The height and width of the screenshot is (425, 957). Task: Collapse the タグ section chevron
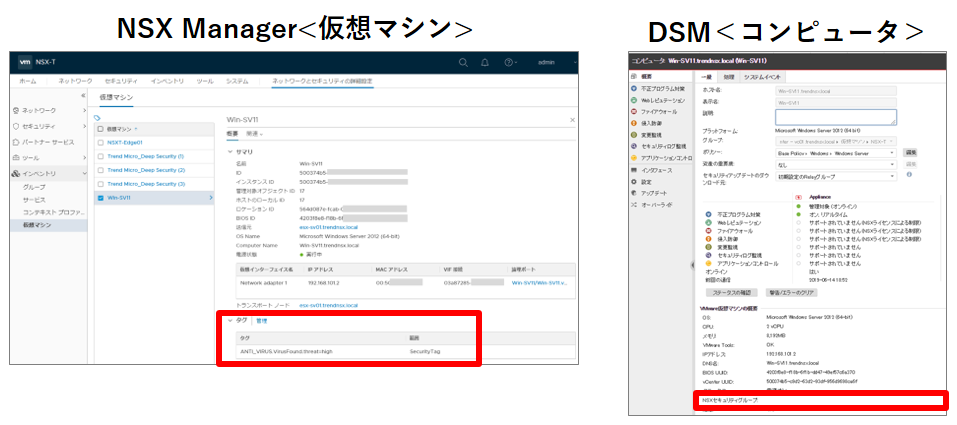pos(229,321)
